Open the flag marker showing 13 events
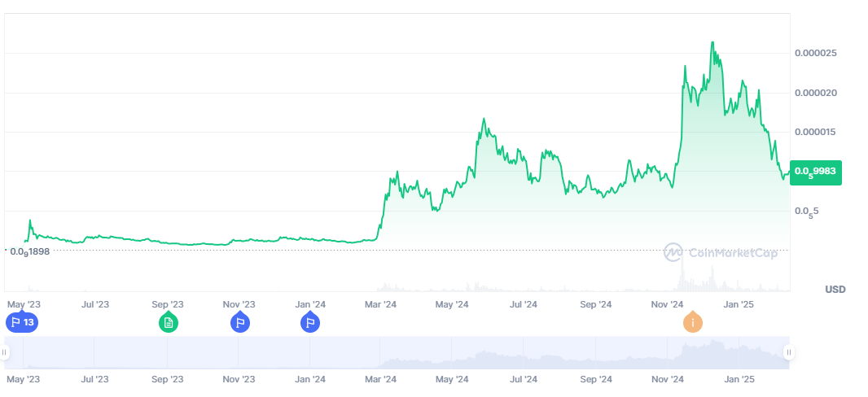 (x=22, y=323)
